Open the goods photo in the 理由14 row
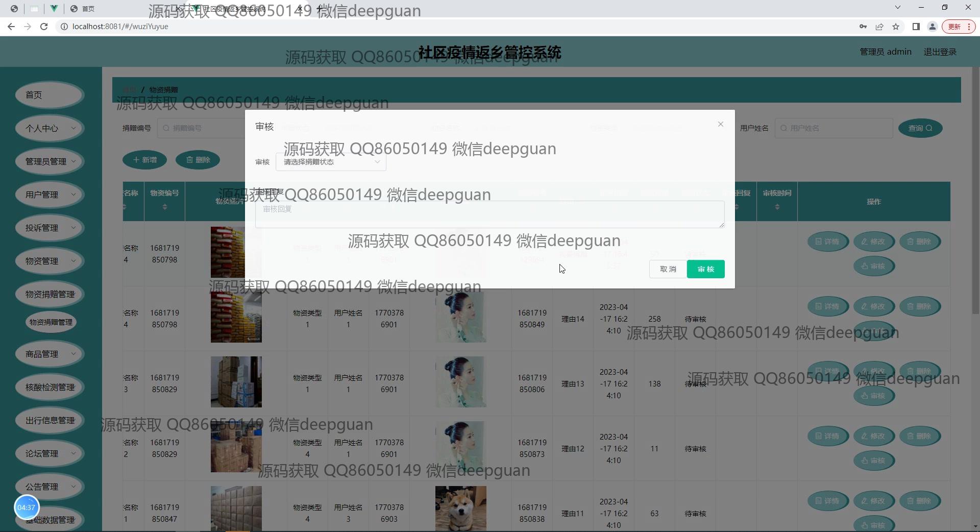This screenshot has width=980, height=532. (x=236, y=317)
